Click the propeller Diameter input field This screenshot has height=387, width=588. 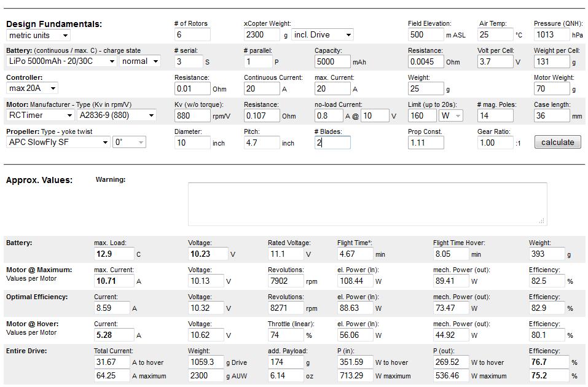[x=192, y=143]
